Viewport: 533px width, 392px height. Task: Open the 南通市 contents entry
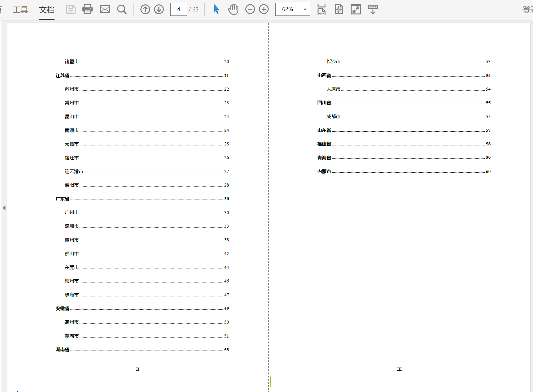pos(147,130)
